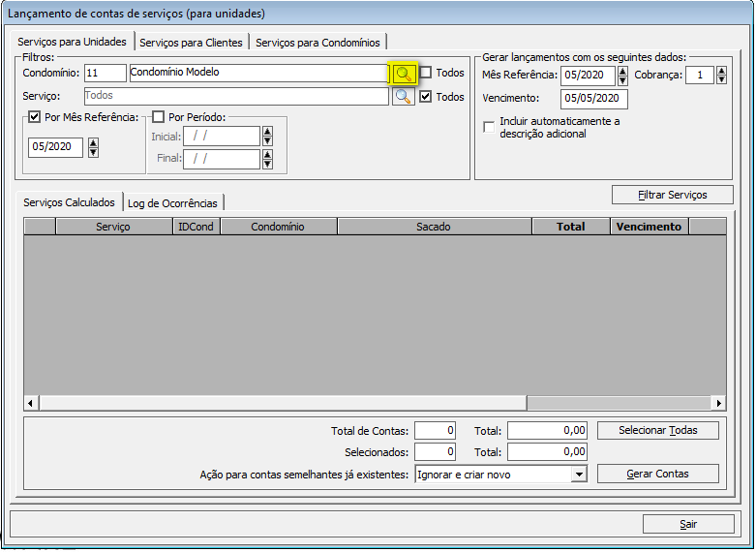The width and height of the screenshot is (756, 552).
Task: Open the Log de Ocorrências tab
Action: click(x=172, y=203)
